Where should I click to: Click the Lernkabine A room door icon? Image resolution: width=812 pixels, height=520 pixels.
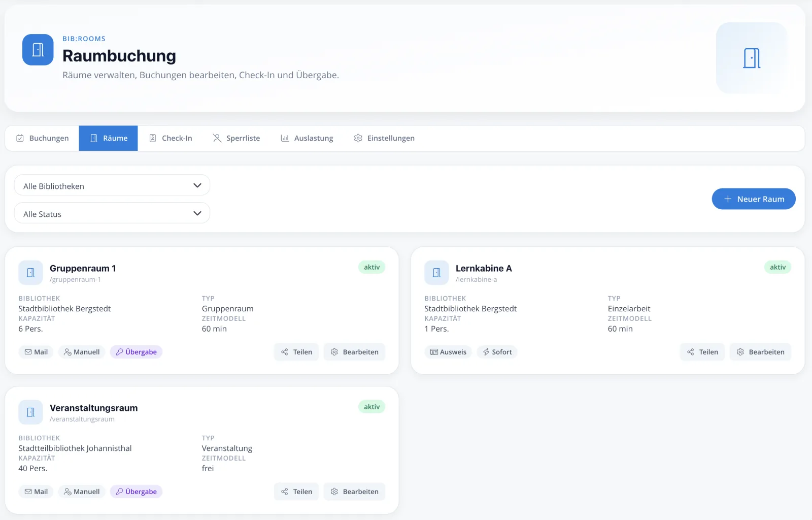point(436,273)
